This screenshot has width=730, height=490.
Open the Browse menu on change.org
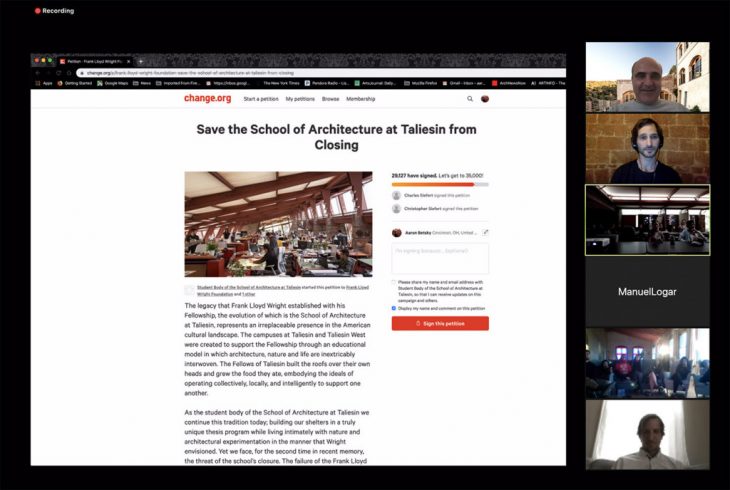(330, 99)
